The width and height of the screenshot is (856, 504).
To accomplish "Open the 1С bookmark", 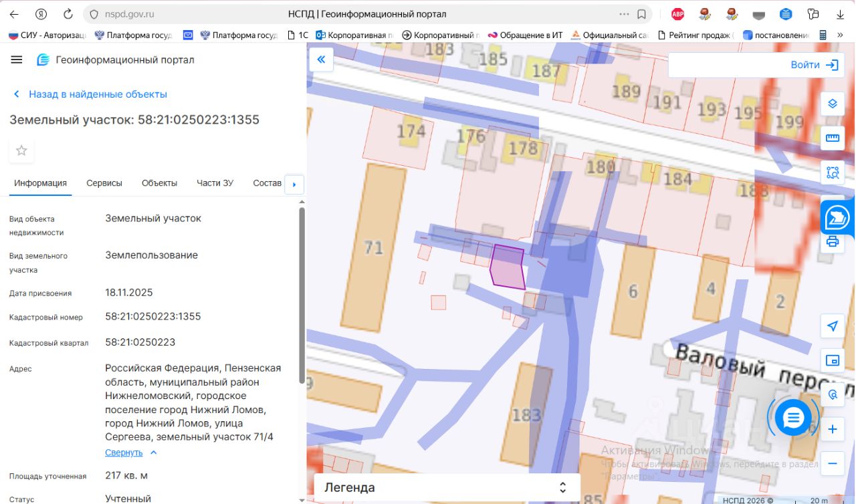I will 298,35.
